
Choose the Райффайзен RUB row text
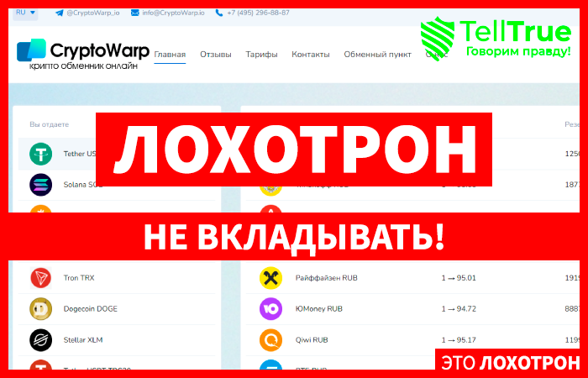click(326, 278)
